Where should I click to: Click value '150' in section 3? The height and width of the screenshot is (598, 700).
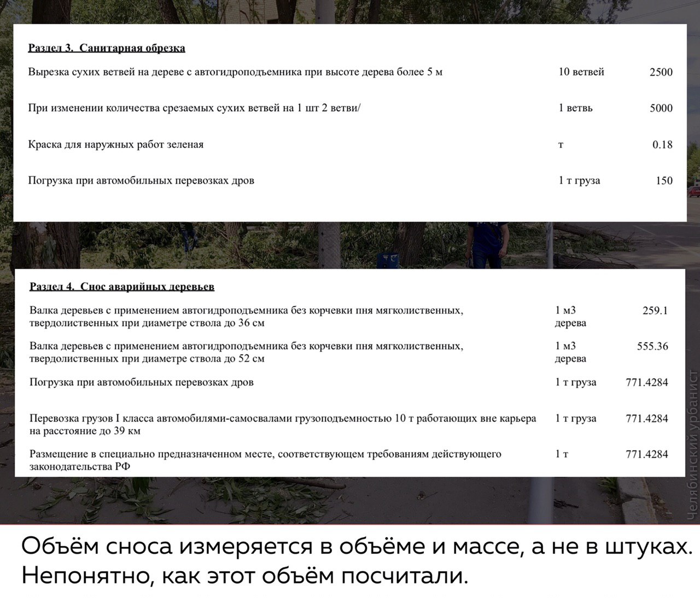click(664, 181)
